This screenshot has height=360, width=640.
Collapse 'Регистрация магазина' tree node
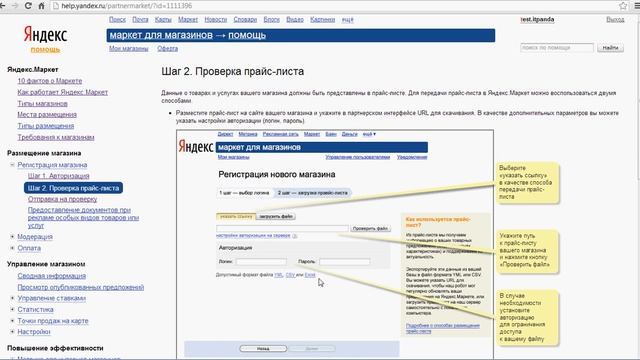point(12,165)
